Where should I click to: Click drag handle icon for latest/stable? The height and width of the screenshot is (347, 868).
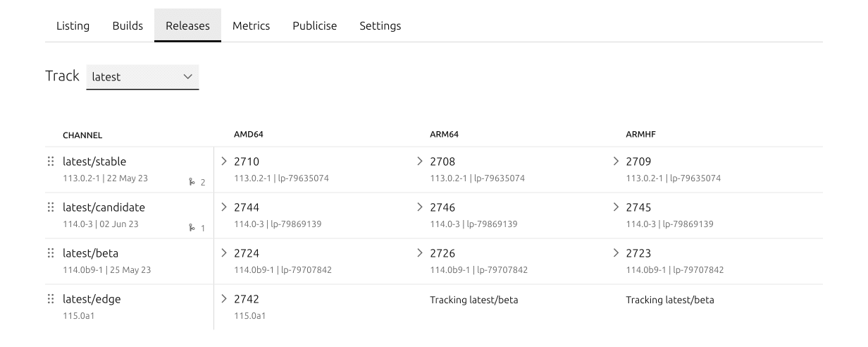(x=51, y=162)
